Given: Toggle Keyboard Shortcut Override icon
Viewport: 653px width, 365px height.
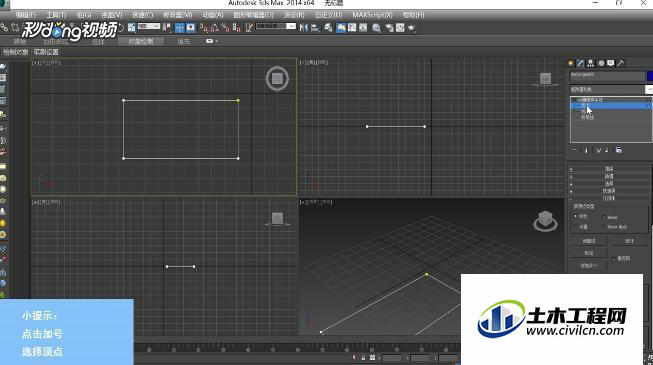Looking at the screenshot, I should click(x=191, y=28).
